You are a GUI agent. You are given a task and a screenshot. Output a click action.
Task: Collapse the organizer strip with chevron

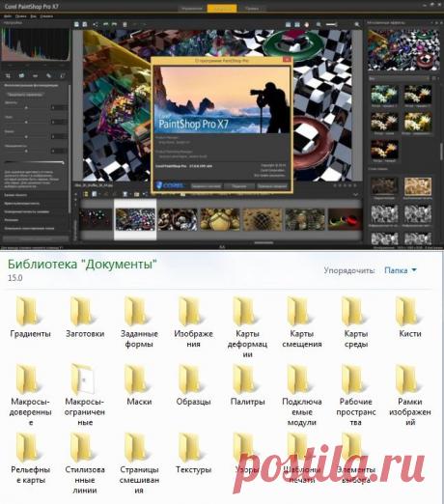355,194
